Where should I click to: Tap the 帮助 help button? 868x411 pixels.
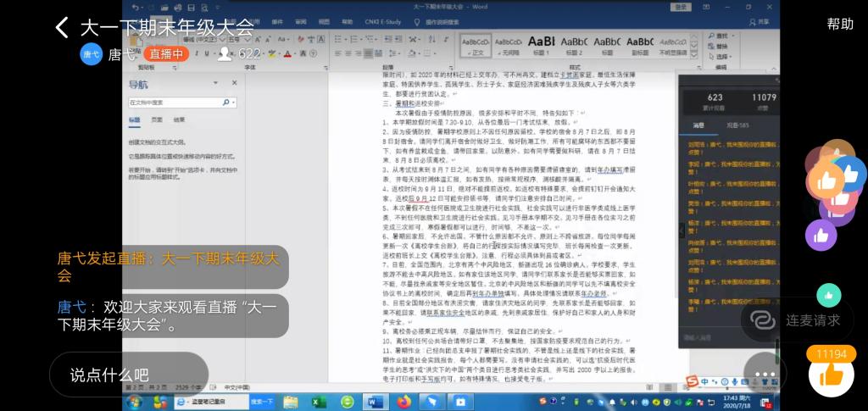point(840,24)
